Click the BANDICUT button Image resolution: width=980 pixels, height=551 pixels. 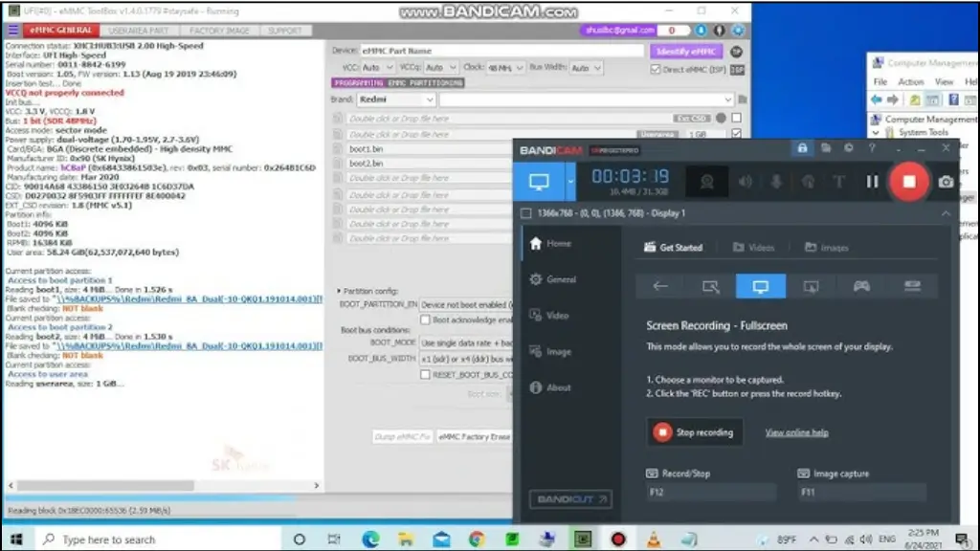(x=570, y=499)
